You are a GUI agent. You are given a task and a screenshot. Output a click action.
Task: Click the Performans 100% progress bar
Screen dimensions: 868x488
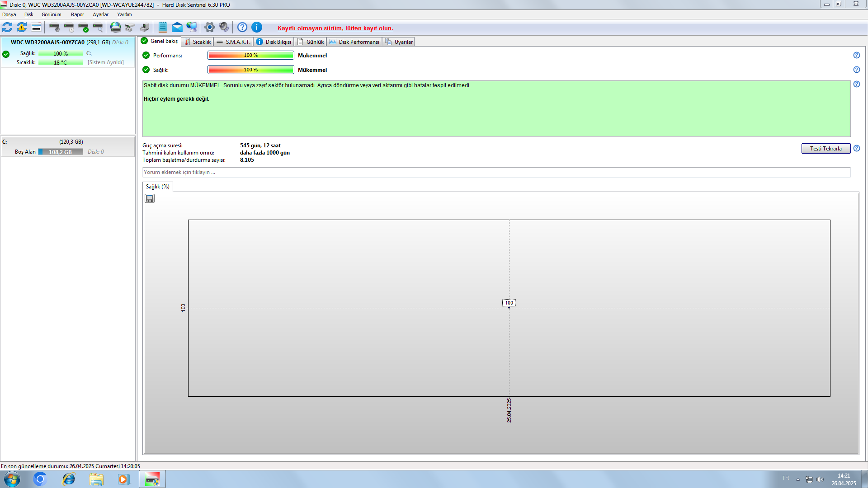(250, 55)
